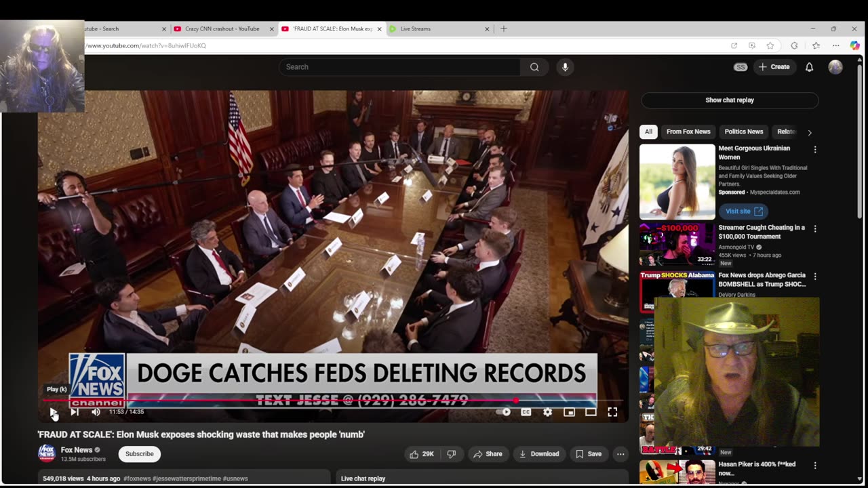Open 'Streamer Caught Cheating in a $100,000 Tournament' title

762,232
